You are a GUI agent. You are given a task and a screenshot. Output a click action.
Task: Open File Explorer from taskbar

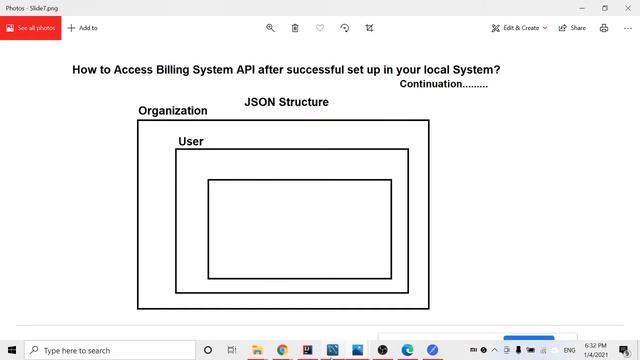[x=258, y=350]
